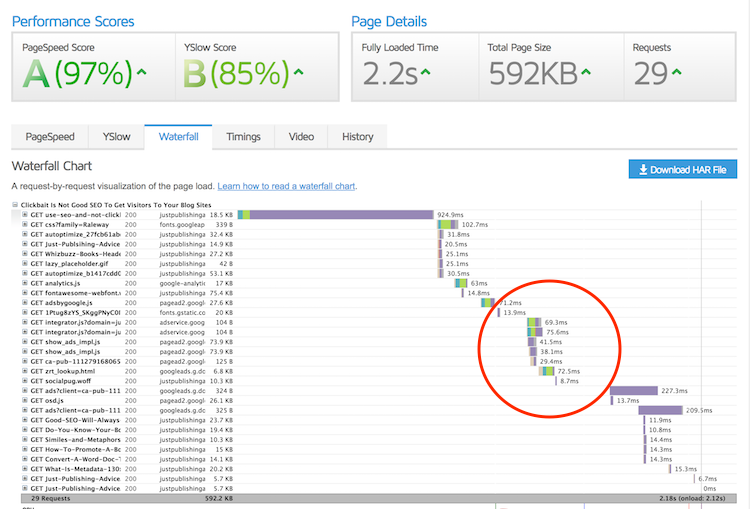Screen dimensions: 750x509
Task: Click the '75.4 KB' size cell
Action: pyautogui.click(x=221, y=293)
